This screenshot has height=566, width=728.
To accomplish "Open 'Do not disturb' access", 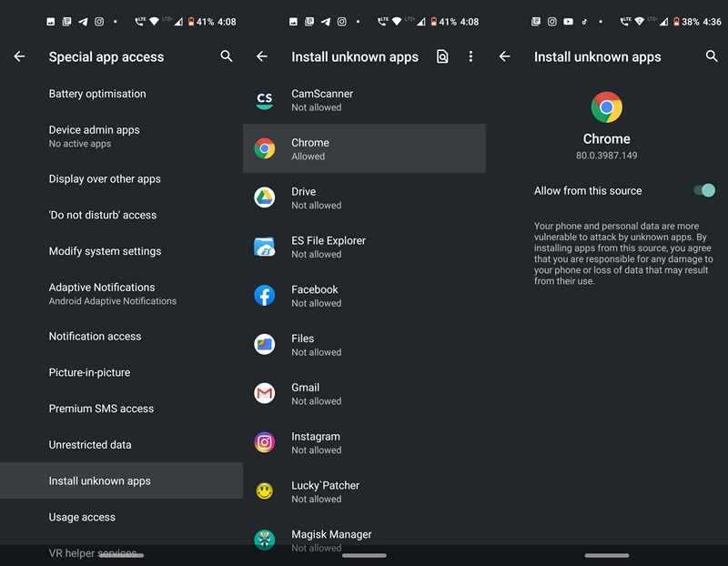I will [121, 215].
